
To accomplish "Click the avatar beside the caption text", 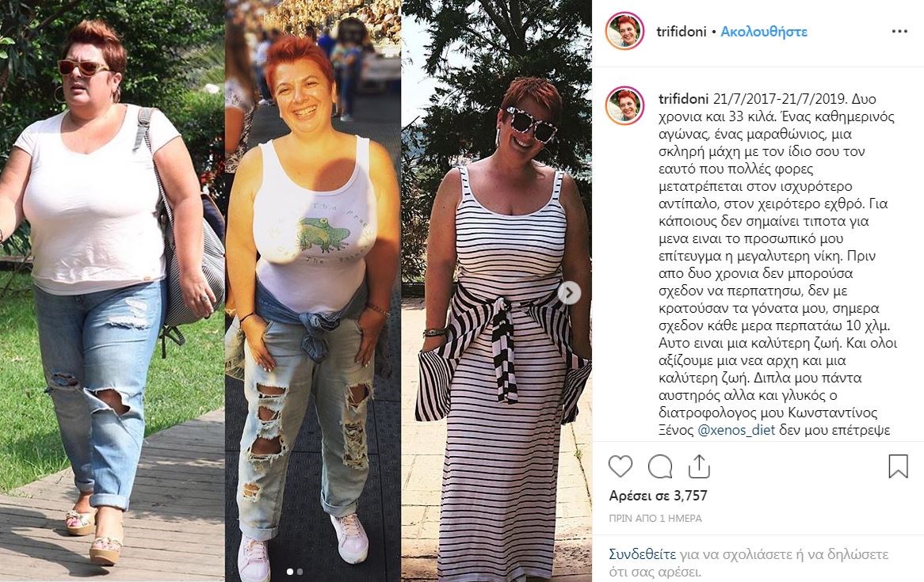I will 624,106.
